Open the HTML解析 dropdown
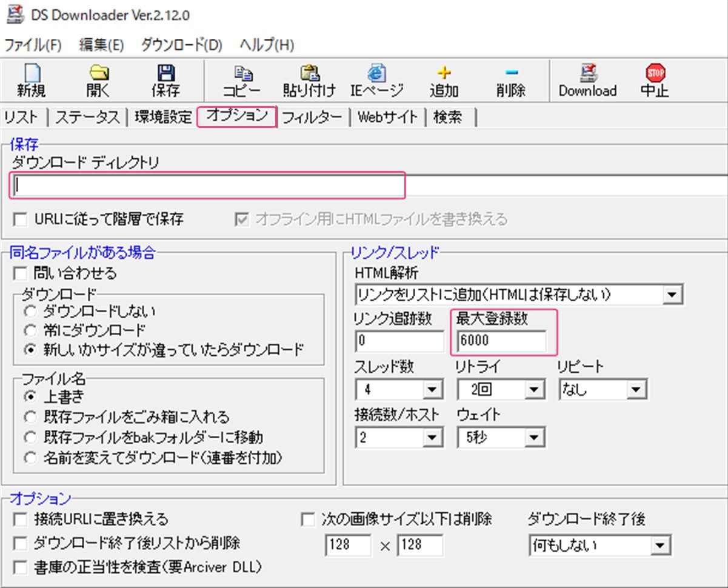This screenshot has height=588, width=728. 519,295
